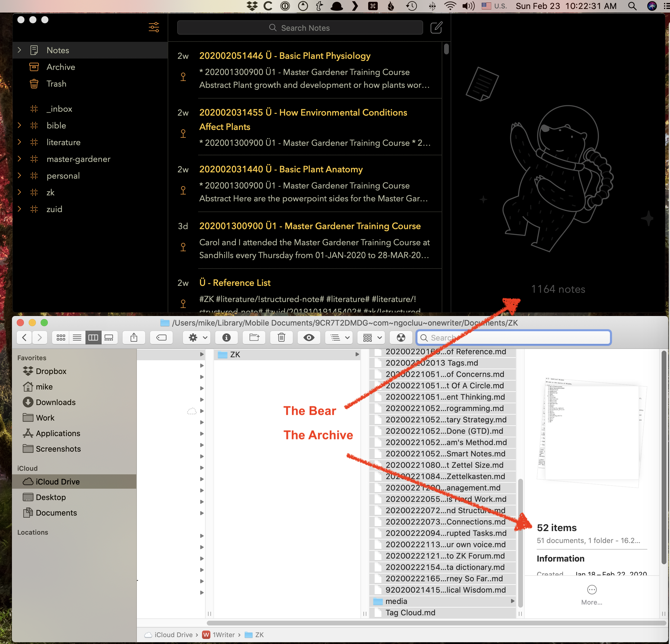
Task: Select the Notes section in Bear sidebar
Action: [x=90, y=50]
